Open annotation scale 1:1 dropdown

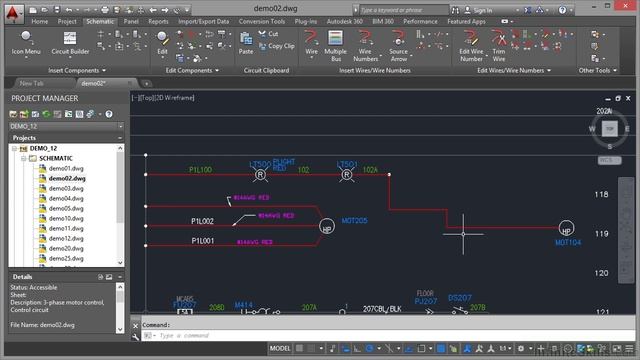pos(505,349)
